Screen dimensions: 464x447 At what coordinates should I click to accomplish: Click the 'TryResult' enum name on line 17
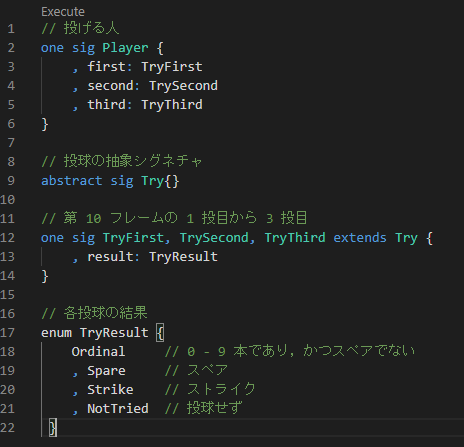coord(114,333)
